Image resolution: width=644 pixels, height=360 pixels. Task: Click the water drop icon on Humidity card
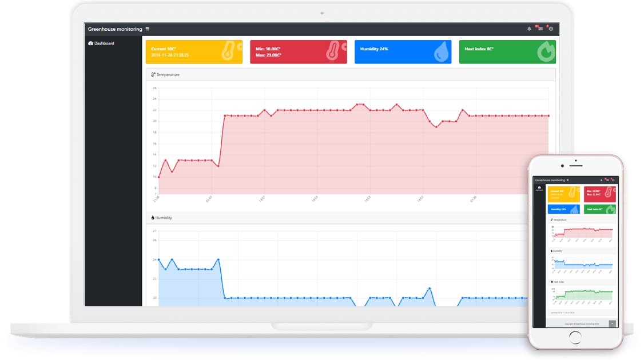tap(440, 52)
